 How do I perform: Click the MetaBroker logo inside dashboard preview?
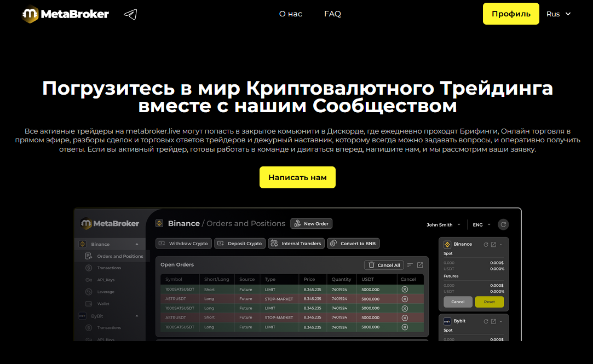(110, 223)
